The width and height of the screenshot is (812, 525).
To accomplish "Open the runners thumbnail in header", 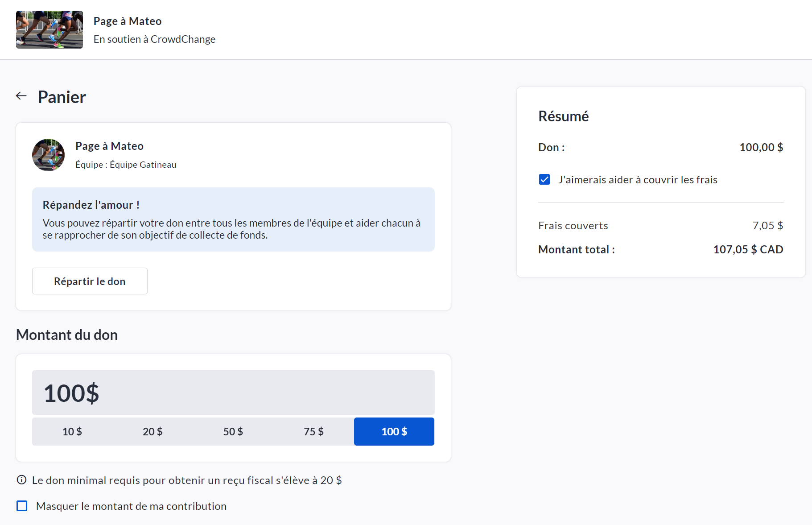I will tap(49, 29).
